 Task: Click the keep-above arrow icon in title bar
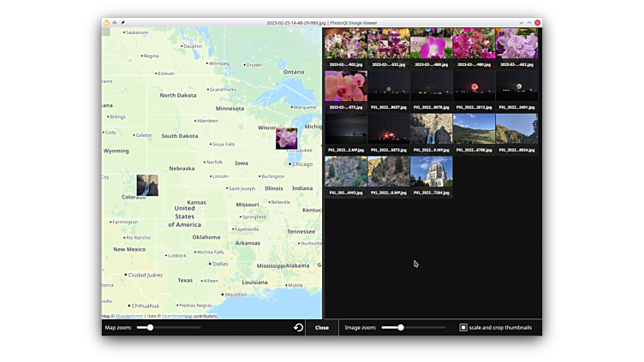click(x=115, y=23)
